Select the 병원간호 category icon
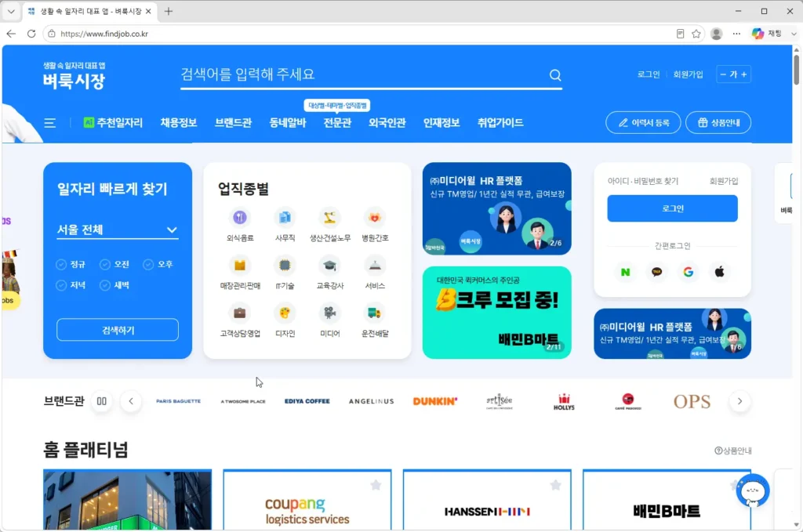Screen dimensions: 803x532 pyautogui.click(x=375, y=217)
